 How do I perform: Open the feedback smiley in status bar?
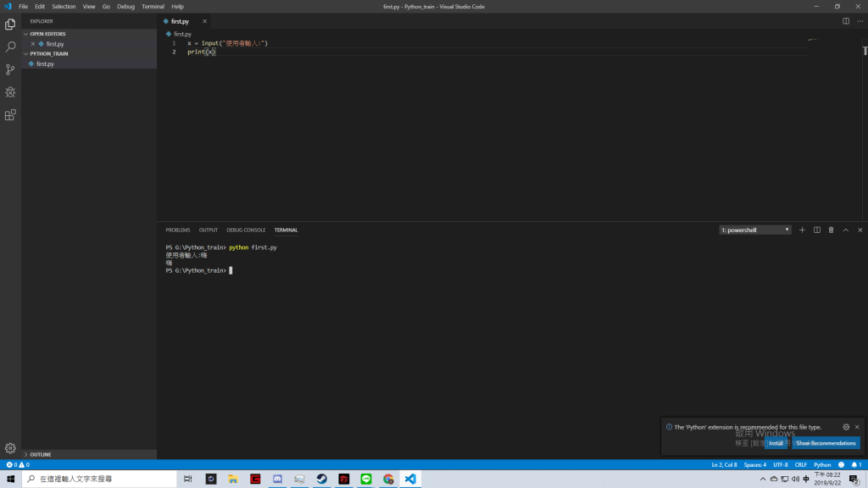[842, 465]
